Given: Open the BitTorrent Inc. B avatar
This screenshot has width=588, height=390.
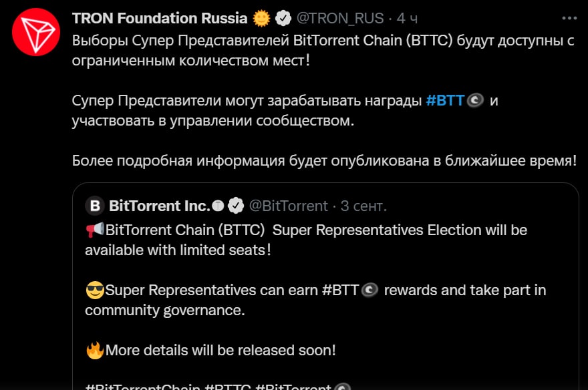Looking at the screenshot, I should [95, 206].
